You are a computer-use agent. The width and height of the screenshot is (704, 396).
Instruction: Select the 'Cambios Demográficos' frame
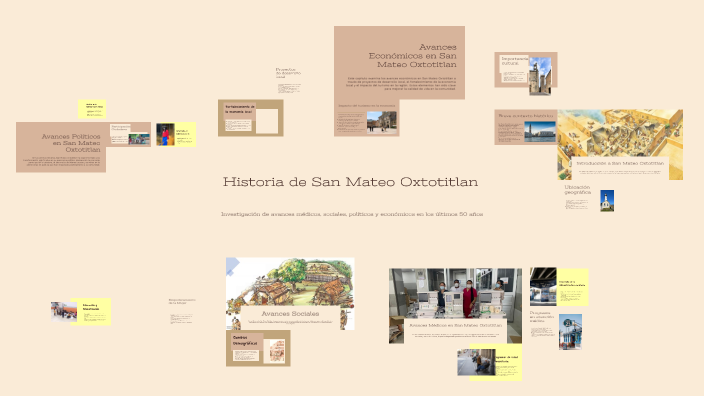pos(258,348)
